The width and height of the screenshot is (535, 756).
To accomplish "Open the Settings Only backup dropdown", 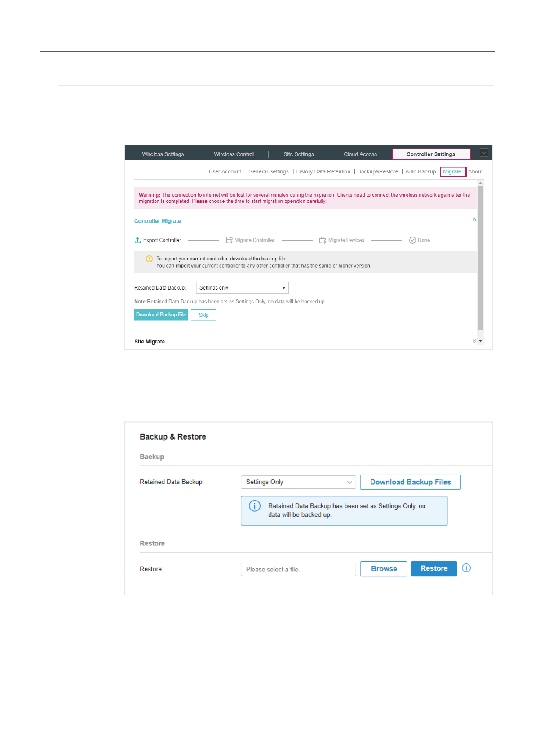I will click(298, 482).
